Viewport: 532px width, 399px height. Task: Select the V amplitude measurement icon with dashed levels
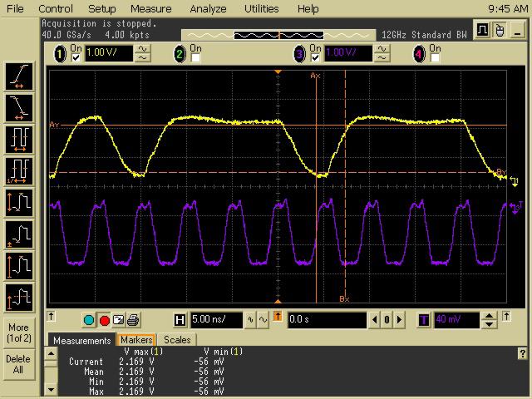pyautogui.click(x=19, y=298)
